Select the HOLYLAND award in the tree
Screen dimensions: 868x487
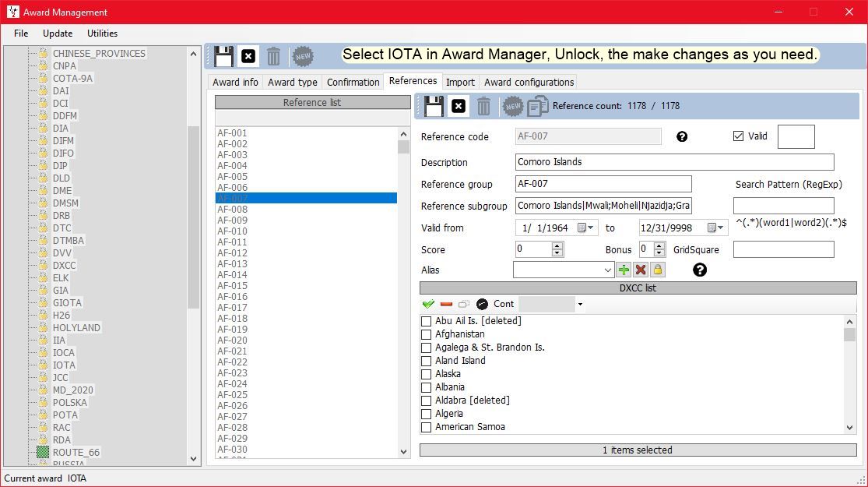(76, 327)
